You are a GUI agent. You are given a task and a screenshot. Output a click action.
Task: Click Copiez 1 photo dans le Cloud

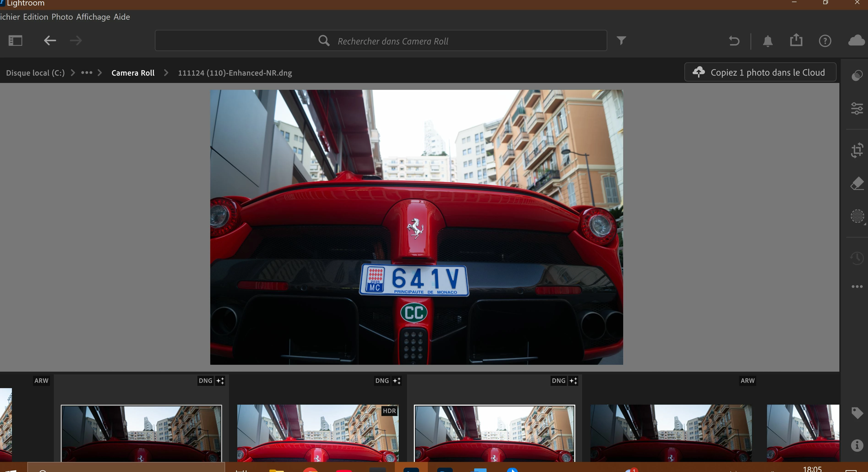tap(760, 72)
